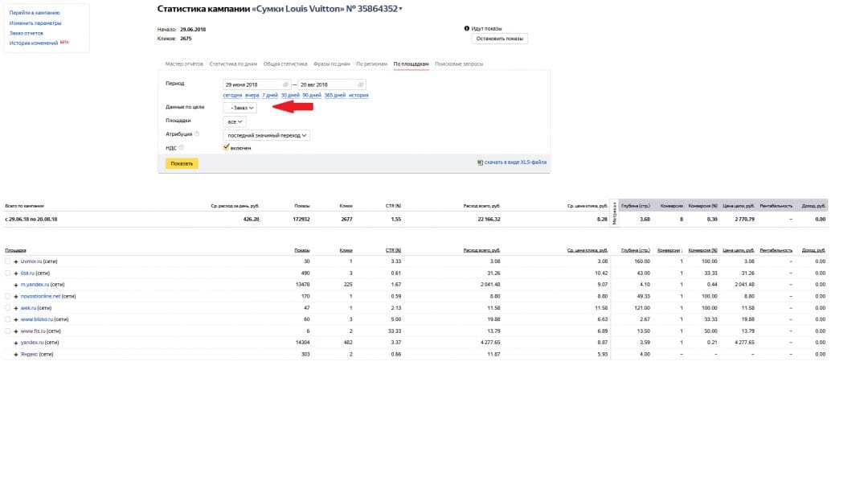This screenshot has width=868, height=489.
Task: Switch to the По регионам tab
Action: click(371, 64)
